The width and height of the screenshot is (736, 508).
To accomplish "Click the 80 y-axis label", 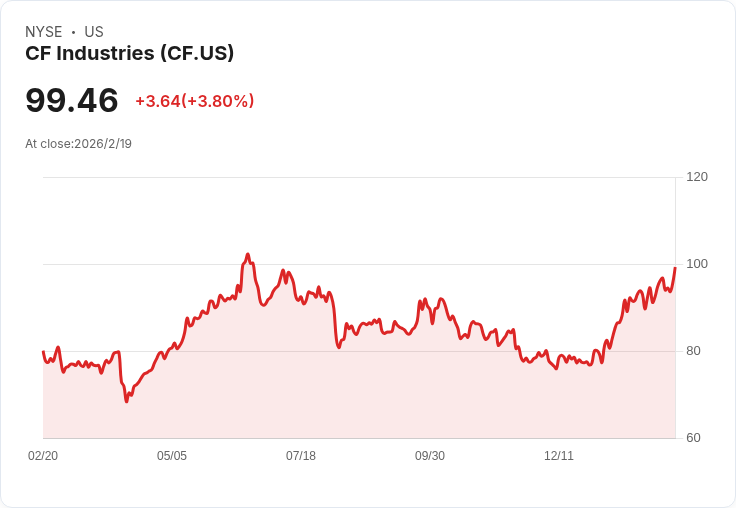I will click(x=693, y=351).
